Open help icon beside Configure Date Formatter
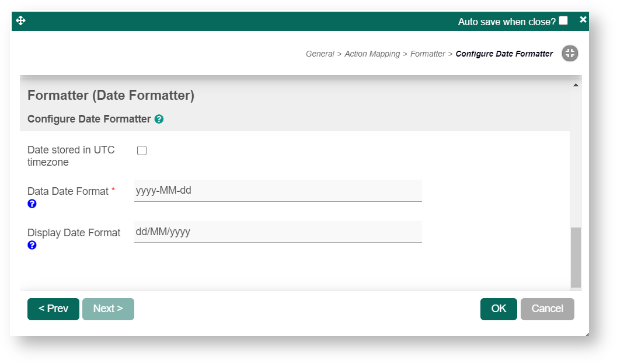Screen dimensions: 617x364 click(x=159, y=119)
